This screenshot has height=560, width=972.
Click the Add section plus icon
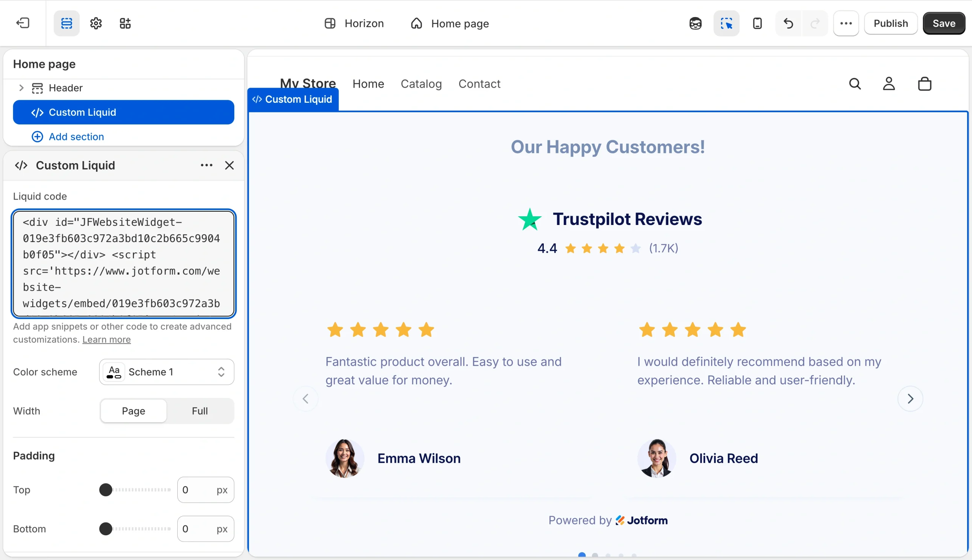point(37,137)
